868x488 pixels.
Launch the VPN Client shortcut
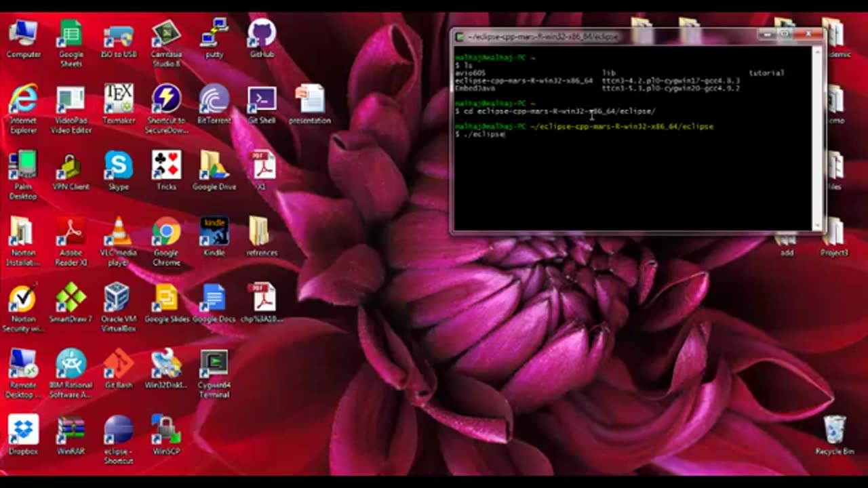click(71, 170)
